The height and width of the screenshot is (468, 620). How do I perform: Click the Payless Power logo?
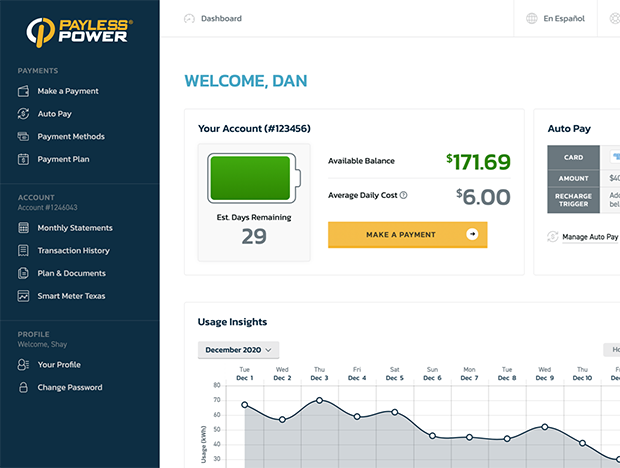pos(78,31)
